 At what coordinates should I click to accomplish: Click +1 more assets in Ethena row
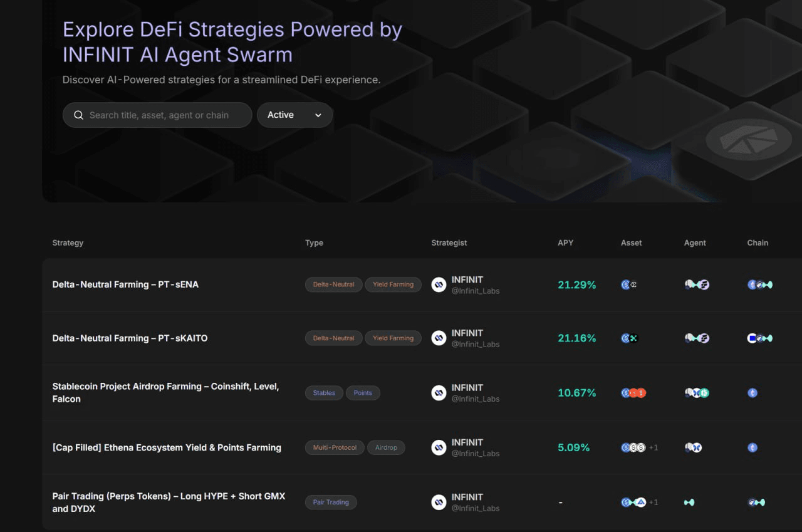tap(654, 447)
